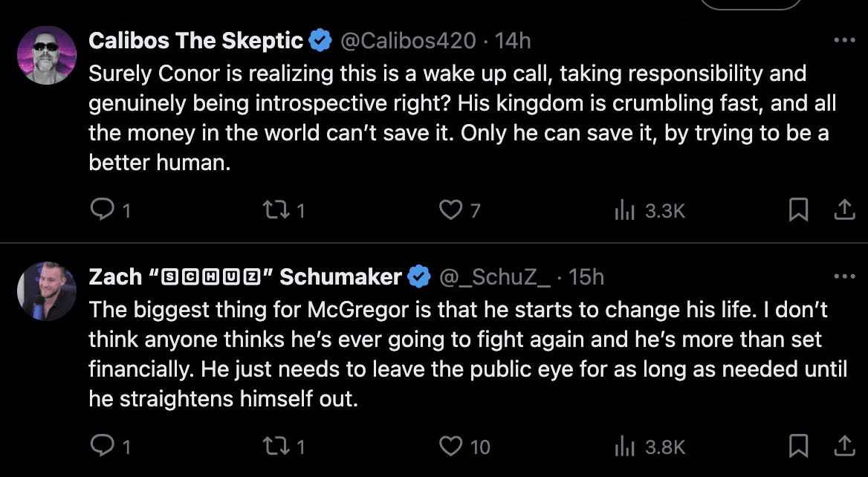Open Calibos The Skeptic's profile picture
This screenshot has width=868, height=477.
click(47, 55)
